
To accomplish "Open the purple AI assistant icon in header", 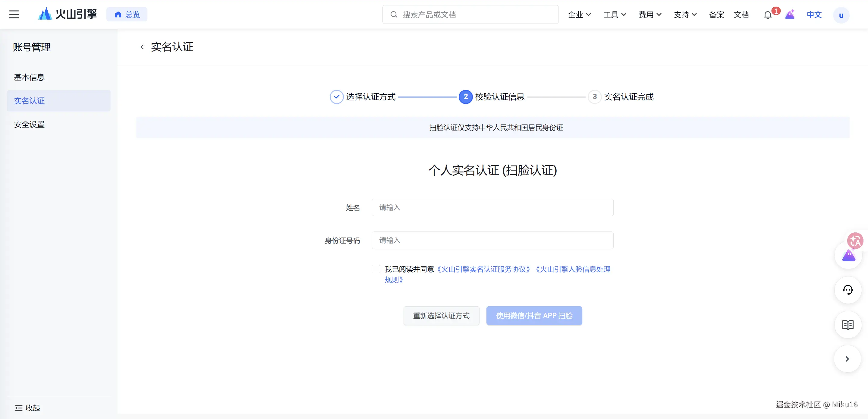I will tap(790, 15).
